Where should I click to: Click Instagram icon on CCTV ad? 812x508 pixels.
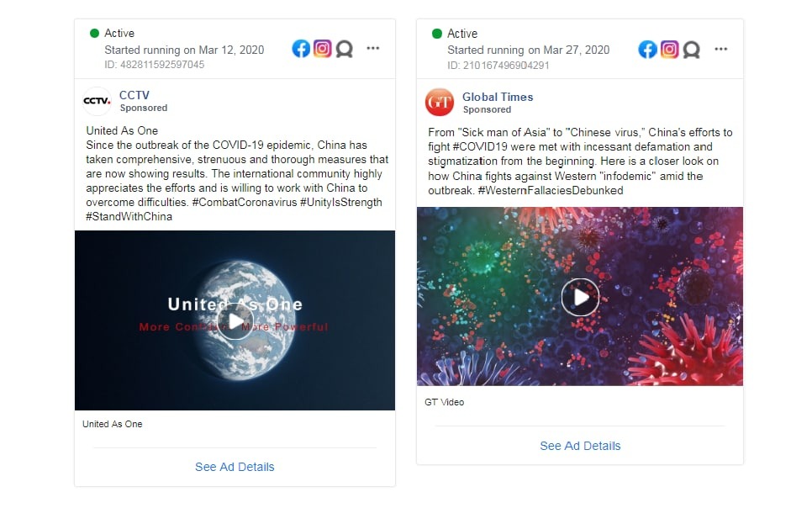point(322,49)
